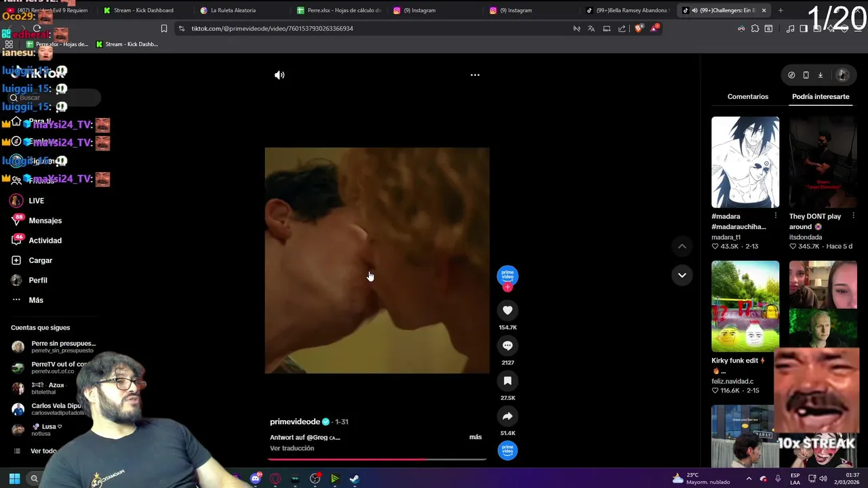Open Stream - Kick Dashb... bookmark in bar
The width and height of the screenshot is (868, 488).
tap(127, 44)
